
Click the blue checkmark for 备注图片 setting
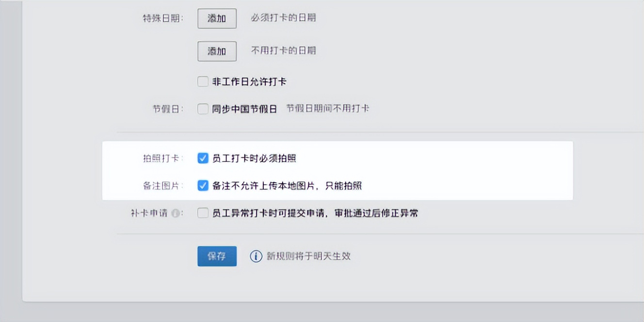click(x=203, y=185)
